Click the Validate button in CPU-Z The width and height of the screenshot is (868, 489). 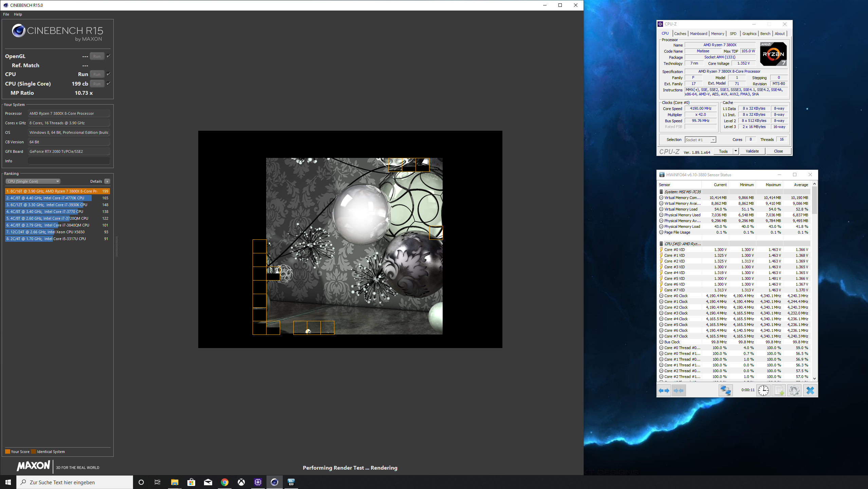point(752,151)
